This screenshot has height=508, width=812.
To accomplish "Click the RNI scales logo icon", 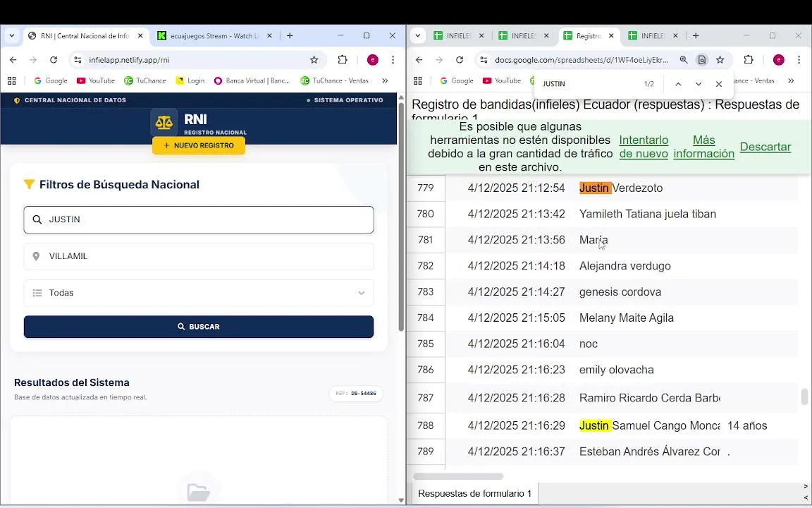I will click(x=164, y=123).
